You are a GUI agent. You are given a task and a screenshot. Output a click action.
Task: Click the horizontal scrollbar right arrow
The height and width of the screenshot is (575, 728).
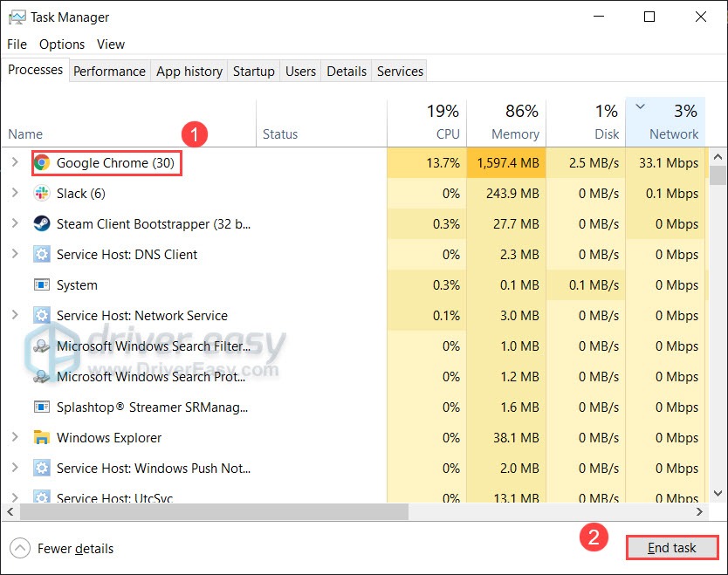(699, 511)
